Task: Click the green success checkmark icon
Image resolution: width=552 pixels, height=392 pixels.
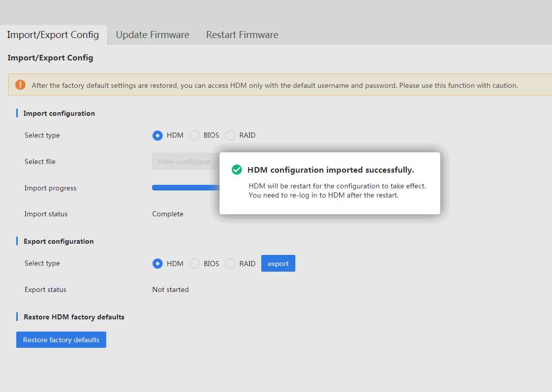Action: 236,170
